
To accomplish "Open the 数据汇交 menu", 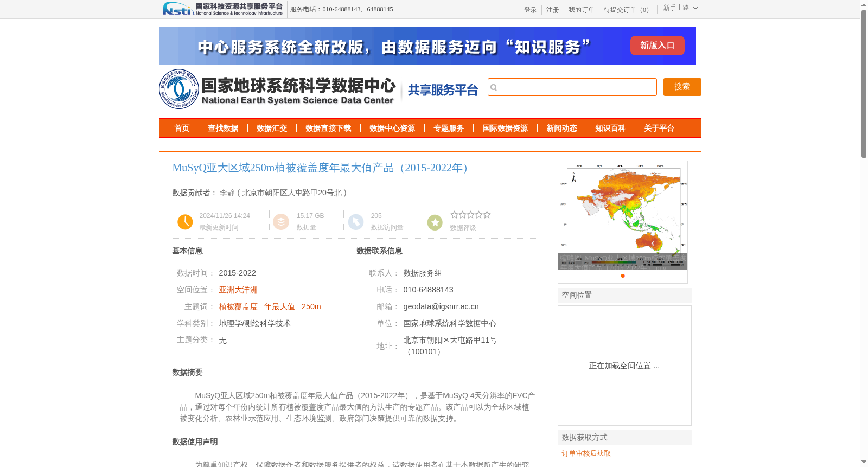I will pyautogui.click(x=272, y=128).
